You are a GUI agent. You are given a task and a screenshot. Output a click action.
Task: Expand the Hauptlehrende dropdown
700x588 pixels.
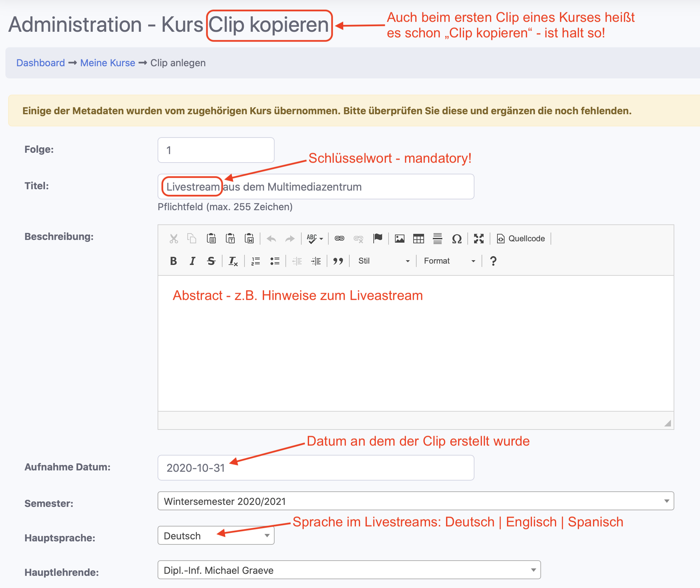[x=349, y=570]
